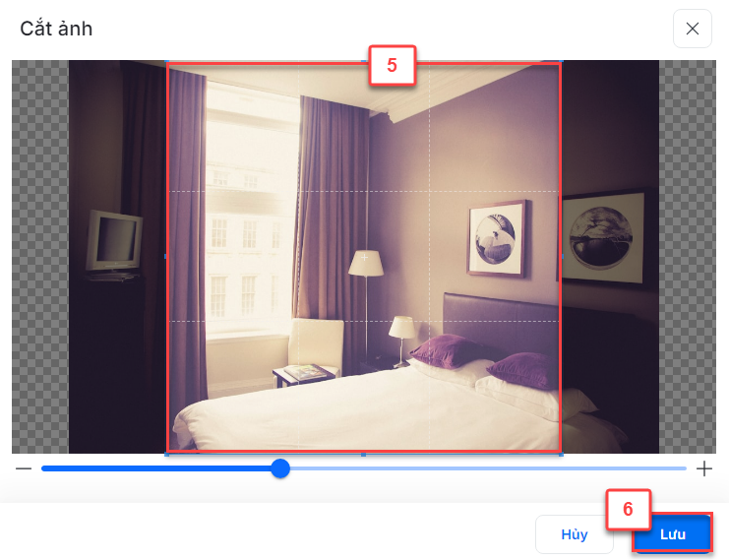Image resolution: width=729 pixels, height=560 pixels.
Task: Cancel cropping with the Hủy button
Action: point(575,534)
